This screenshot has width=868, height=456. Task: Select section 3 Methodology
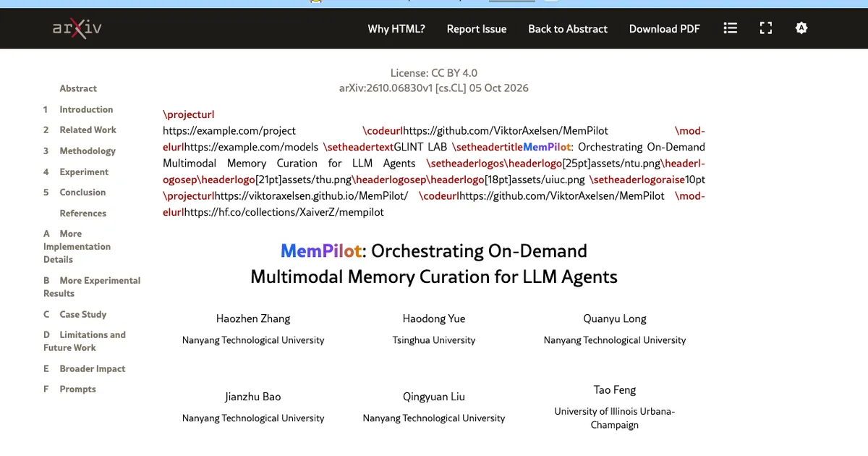[x=80, y=151]
